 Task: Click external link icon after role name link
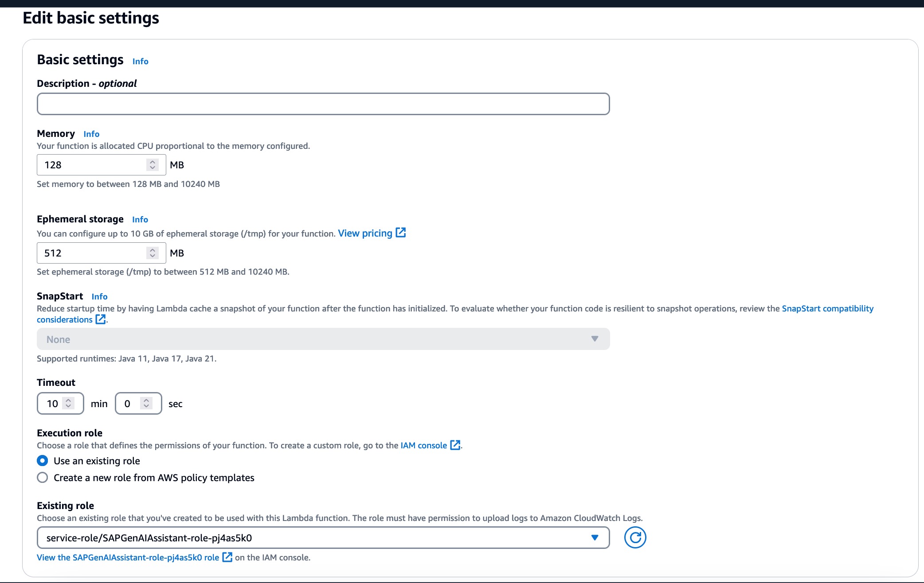[227, 557]
